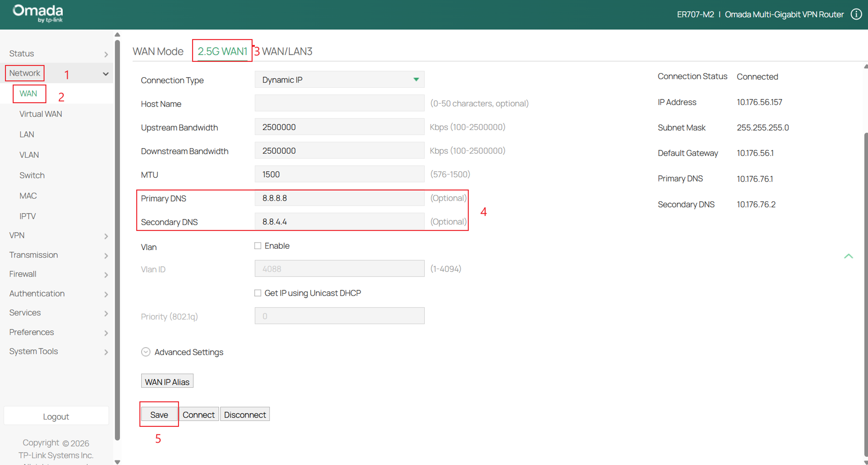868x465 pixels.
Task: Expand Advanced Settings circle icon
Action: [x=146, y=352]
